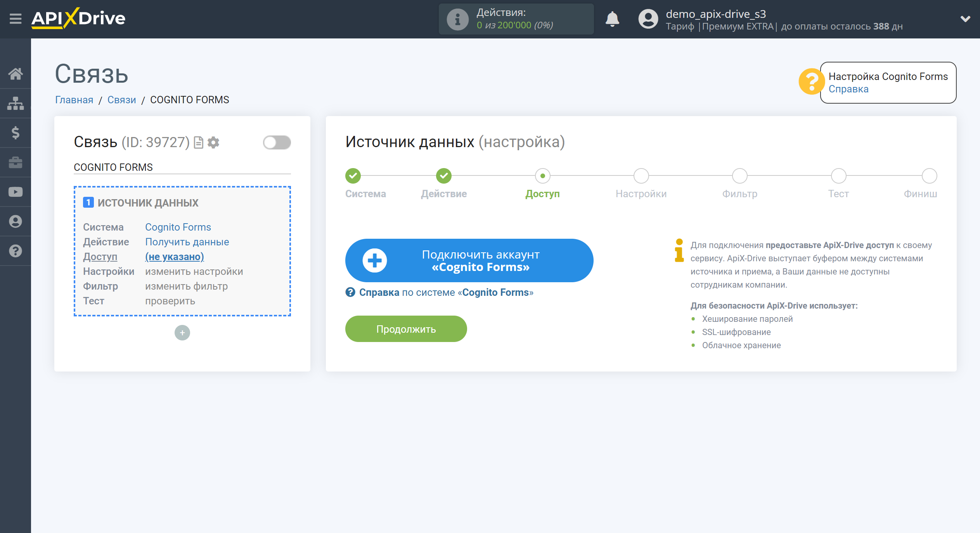Toggle the connection enable switch
The image size is (980, 533).
[x=277, y=142]
